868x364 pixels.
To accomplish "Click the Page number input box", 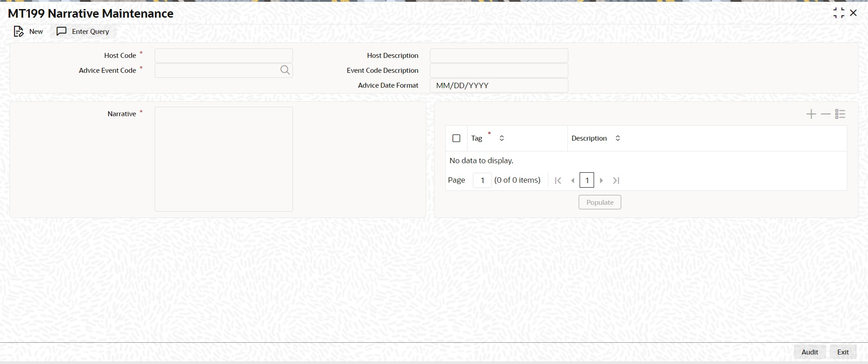I will coord(482,180).
